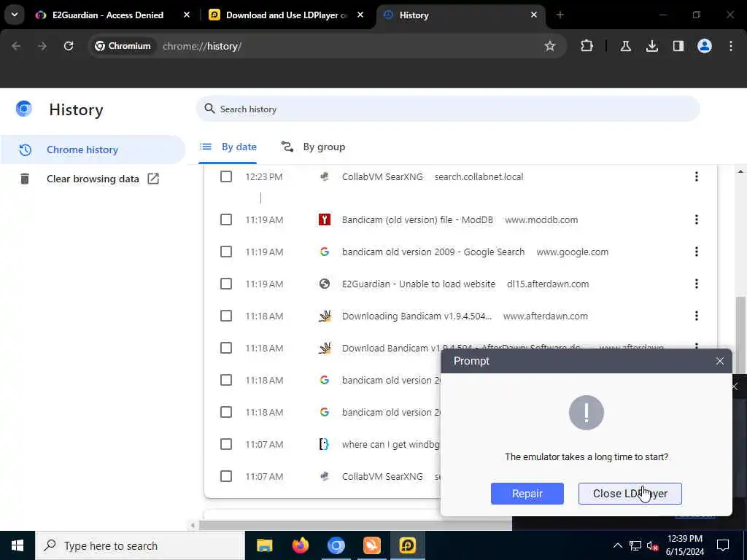This screenshot has height=560, width=747.
Task: Click the network tray icon
Action: [x=635, y=545]
